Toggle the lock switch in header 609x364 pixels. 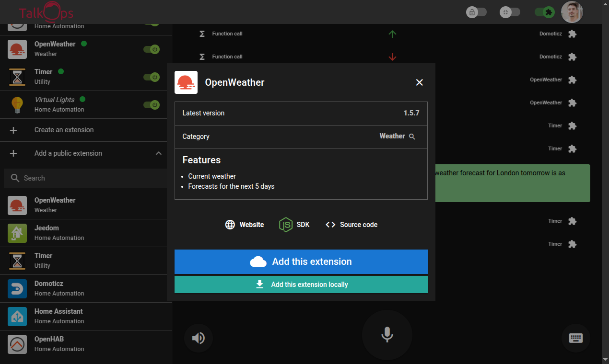click(476, 12)
